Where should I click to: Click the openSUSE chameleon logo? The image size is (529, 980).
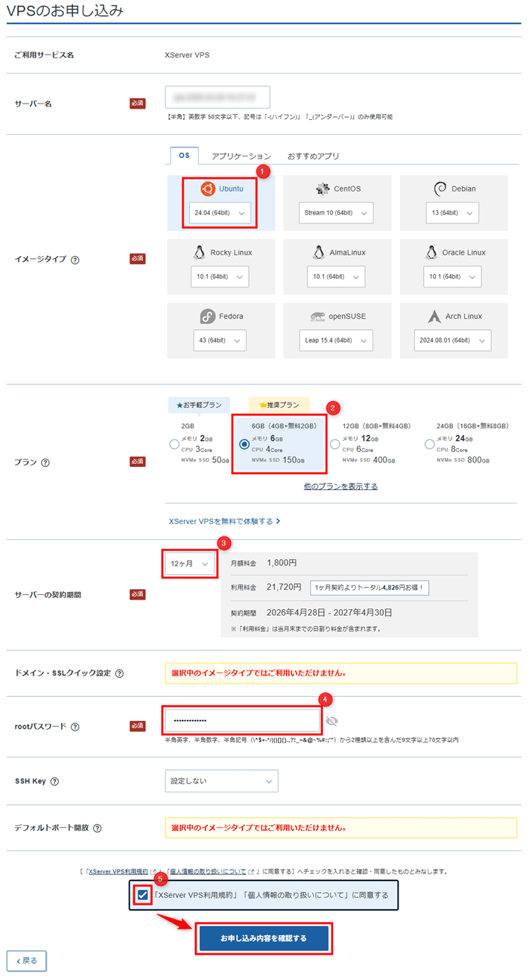[x=317, y=316]
